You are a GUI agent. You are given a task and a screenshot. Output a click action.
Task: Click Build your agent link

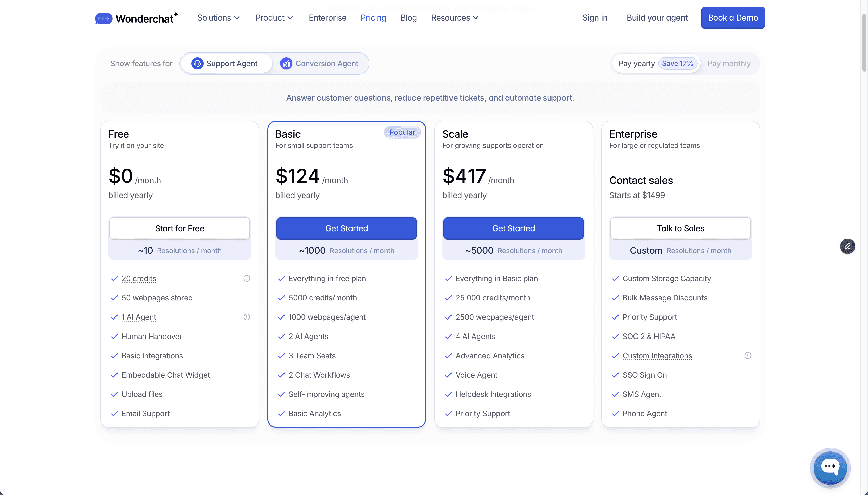tap(657, 18)
